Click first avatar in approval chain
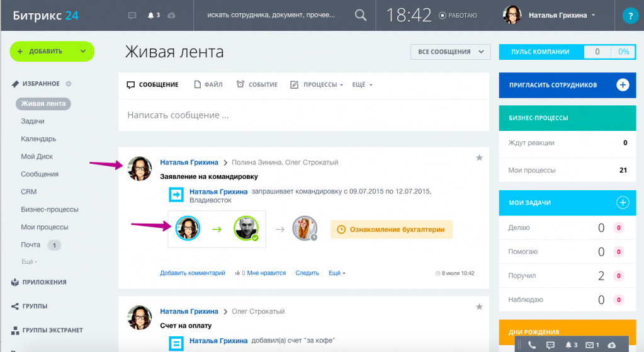Image resolution: width=644 pixels, height=352 pixels. point(188,229)
